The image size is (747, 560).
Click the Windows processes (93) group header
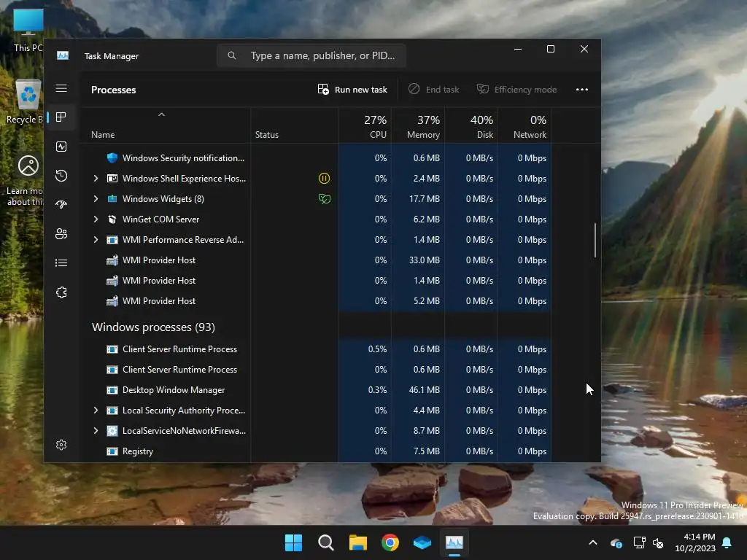click(x=153, y=327)
